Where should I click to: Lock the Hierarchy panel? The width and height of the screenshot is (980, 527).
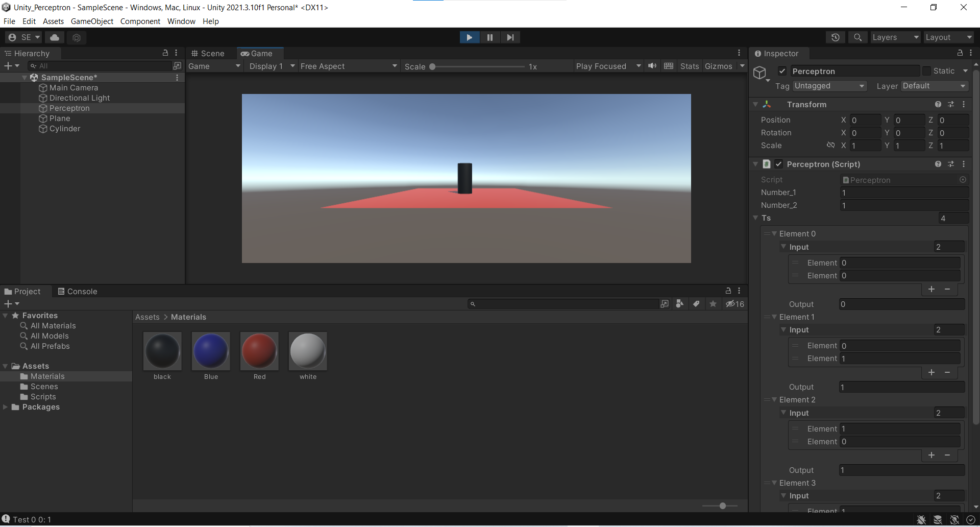click(x=165, y=53)
